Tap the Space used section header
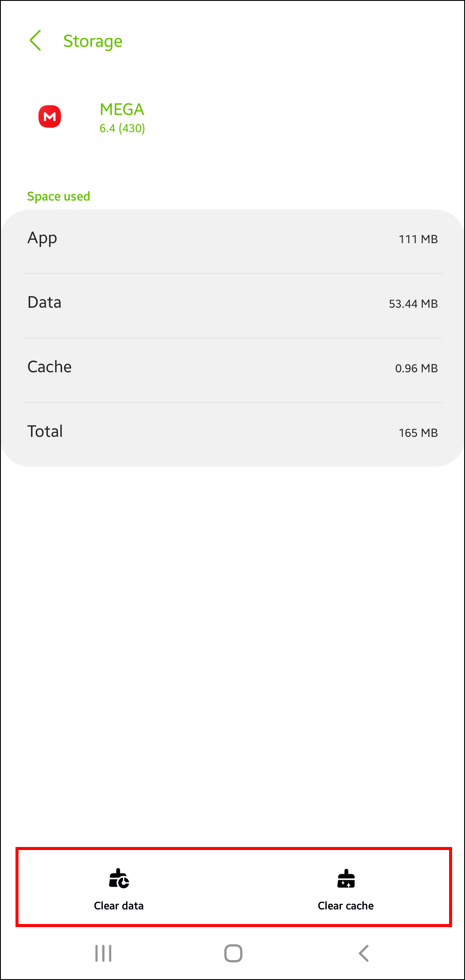Viewport: 465px width, 980px height. tap(59, 196)
